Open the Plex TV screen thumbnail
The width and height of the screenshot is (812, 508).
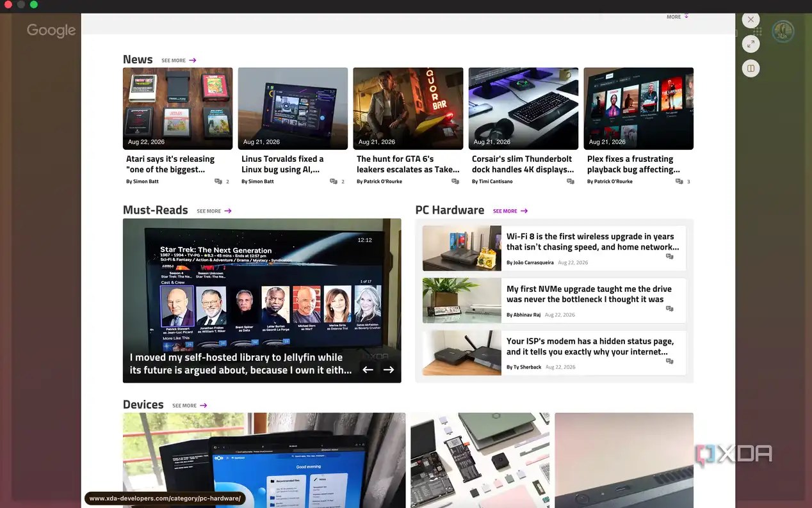point(639,109)
